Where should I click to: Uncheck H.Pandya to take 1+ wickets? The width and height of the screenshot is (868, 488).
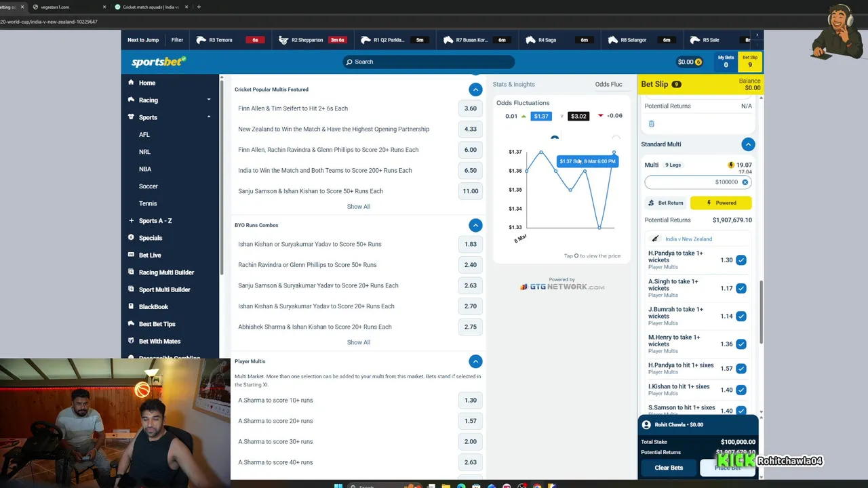coord(741,260)
